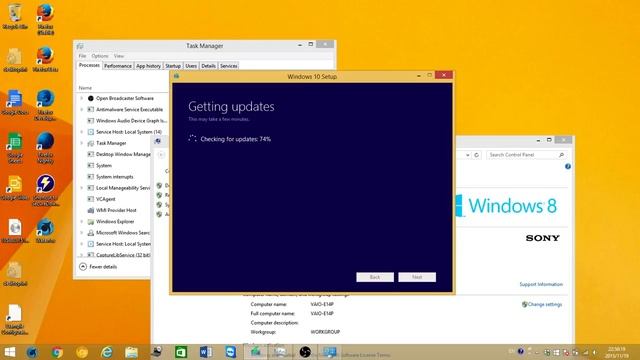This screenshot has width=640, height=360.
Task: Expand Local Manageability Service row
Action: pos(82,188)
